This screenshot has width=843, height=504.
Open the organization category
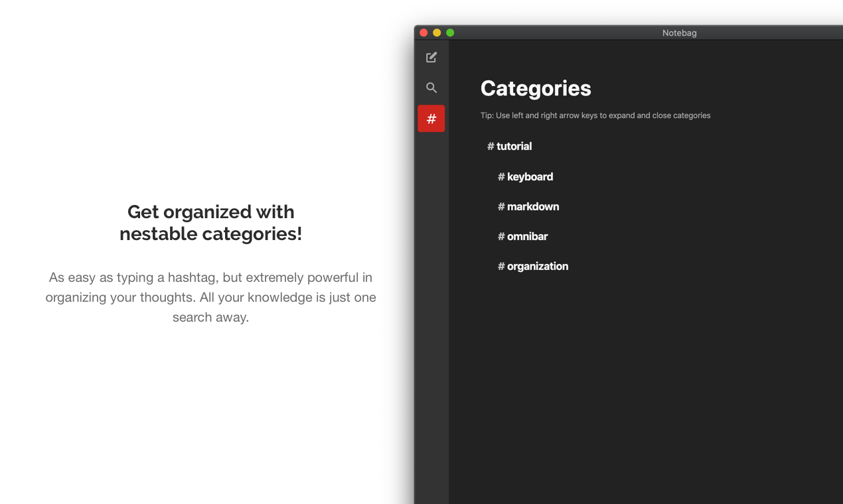pos(533,266)
